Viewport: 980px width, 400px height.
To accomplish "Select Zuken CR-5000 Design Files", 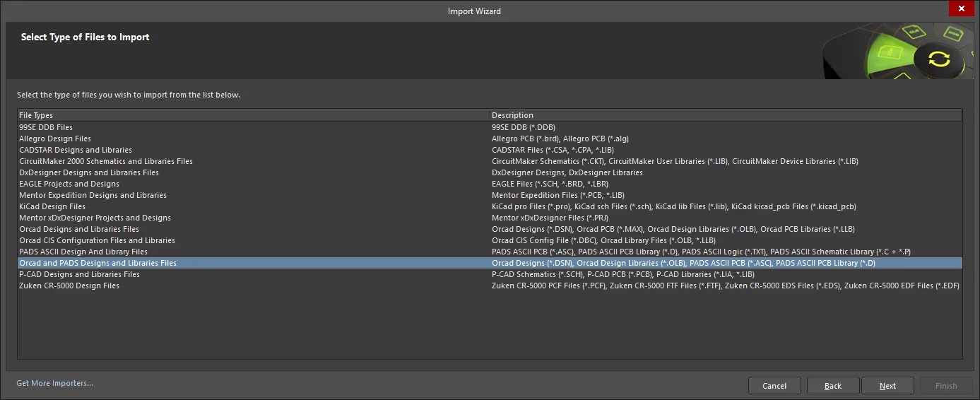I will [490, 286].
